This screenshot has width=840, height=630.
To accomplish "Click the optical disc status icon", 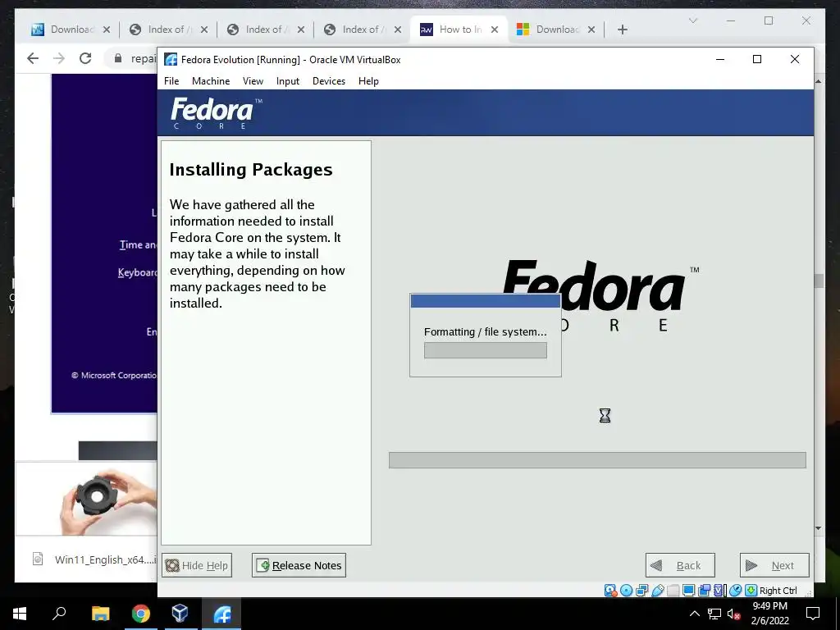I will [x=626, y=591].
